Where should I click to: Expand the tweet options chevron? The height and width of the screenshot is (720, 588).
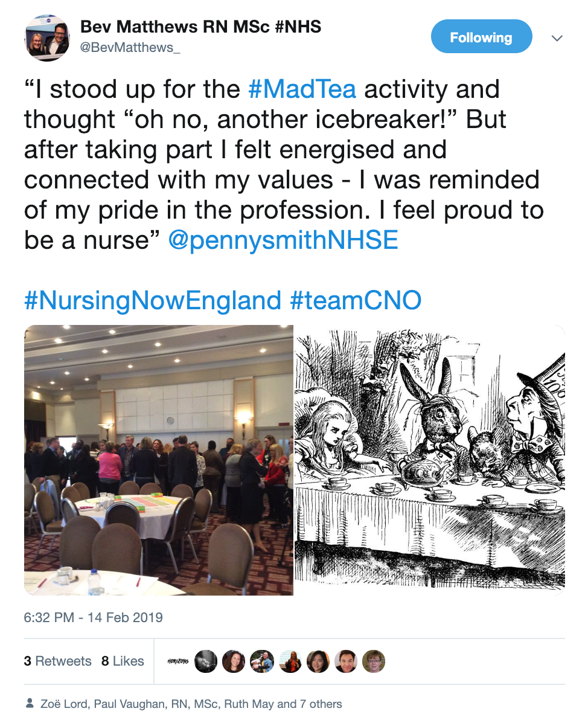click(x=557, y=38)
